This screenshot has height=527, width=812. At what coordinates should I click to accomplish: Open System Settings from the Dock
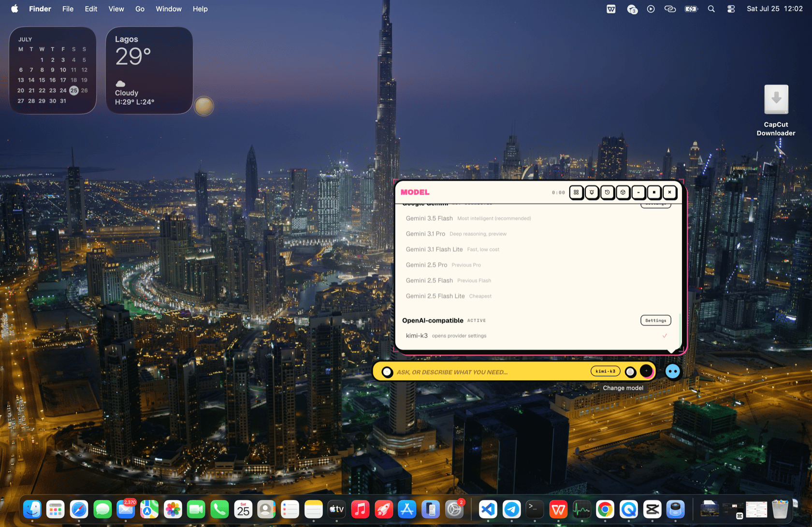click(454, 509)
